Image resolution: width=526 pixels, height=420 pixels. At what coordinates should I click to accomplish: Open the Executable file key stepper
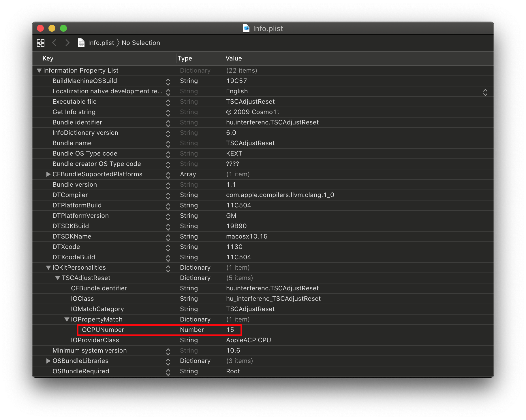click(x=168, y=103)
